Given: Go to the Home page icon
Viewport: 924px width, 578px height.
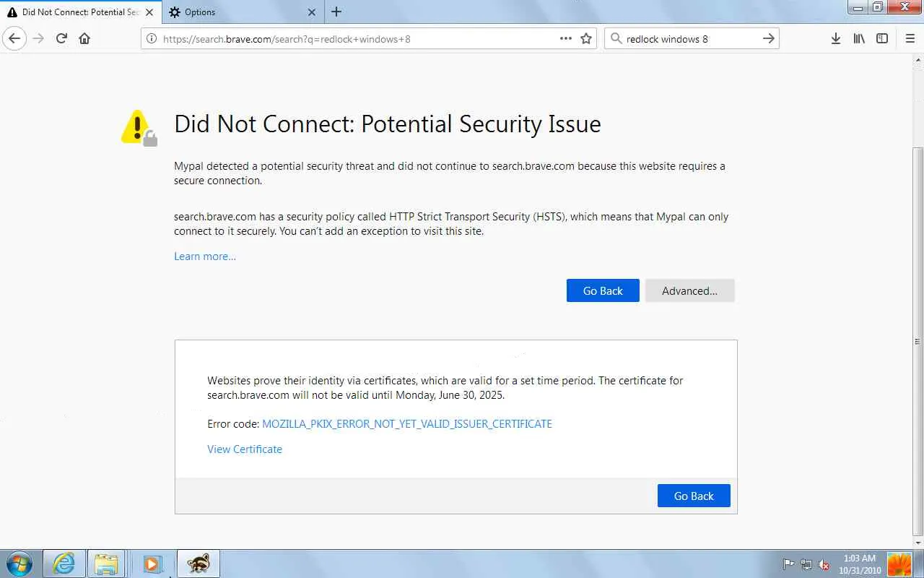Looking at the screenshot, I should click(84, 38).
